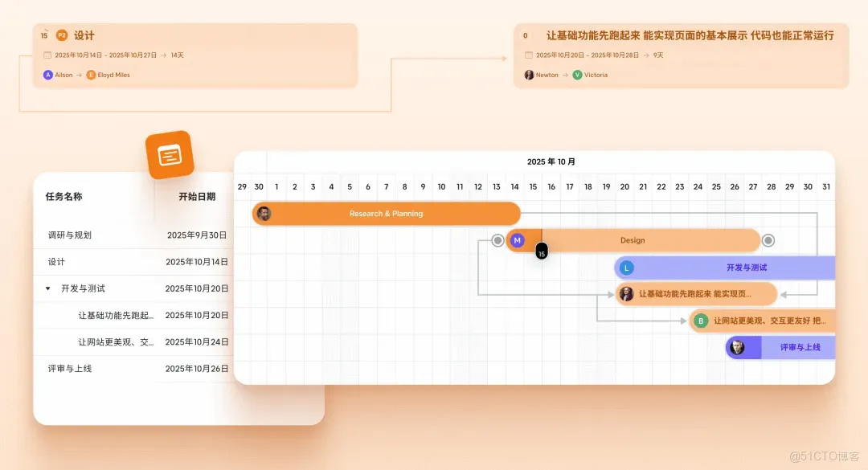868x470 pixels.
Task: Click the P2 priority badge on the 设计 card
Action: [61, 35]
